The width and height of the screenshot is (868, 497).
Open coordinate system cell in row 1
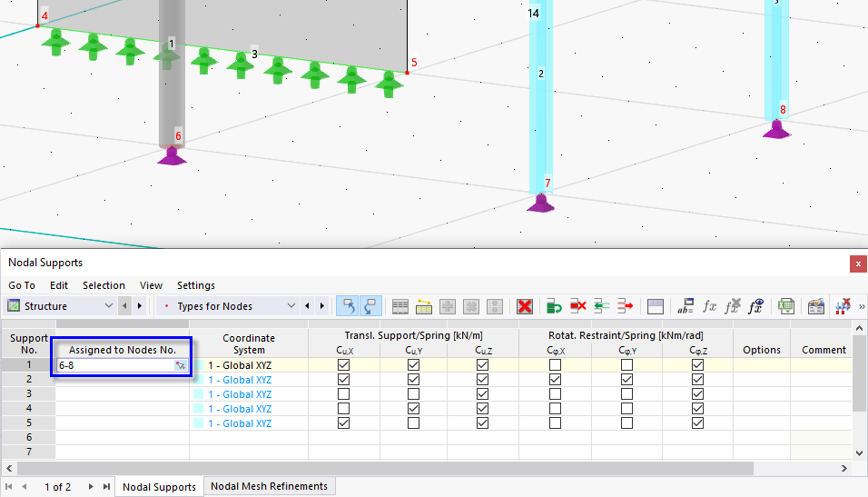tap(249, 365)
